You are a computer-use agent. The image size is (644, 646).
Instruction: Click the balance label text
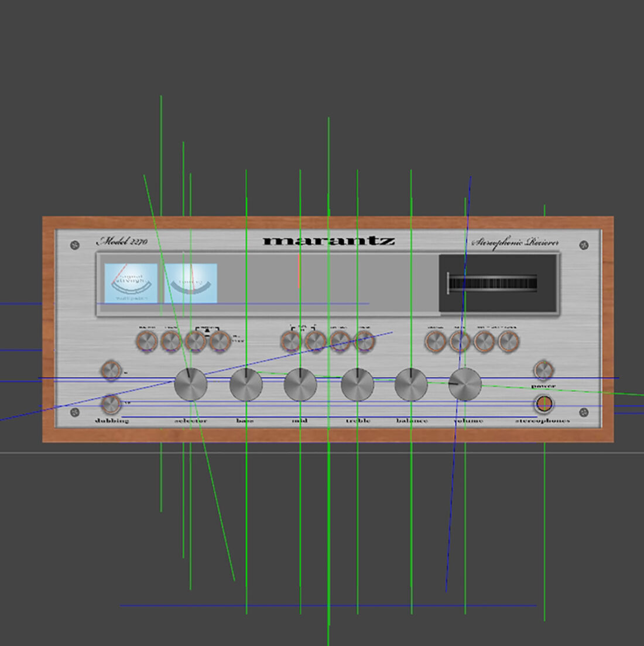(412, 421)
